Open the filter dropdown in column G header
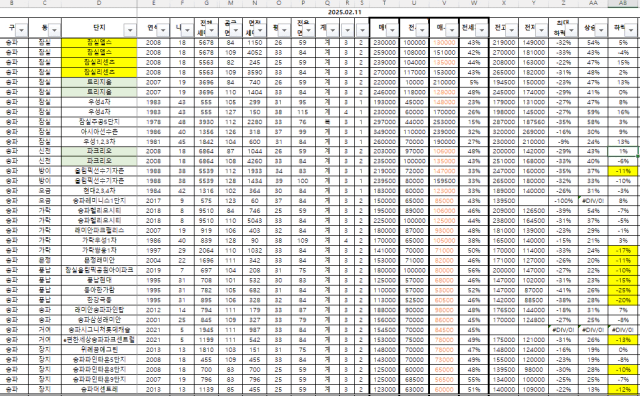Image resolution: width=640 pixels, height=396 pixels. click(x=211, y=30)
